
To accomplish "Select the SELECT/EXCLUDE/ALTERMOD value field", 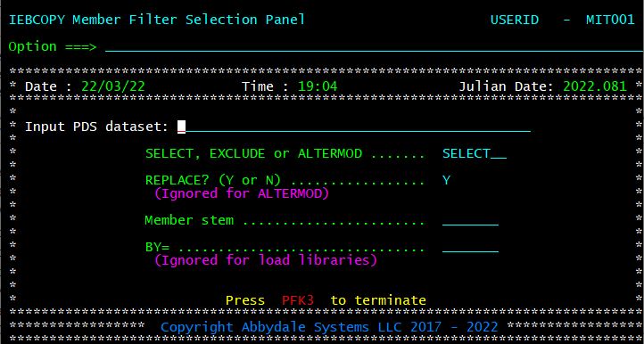I will click(475, 153).
